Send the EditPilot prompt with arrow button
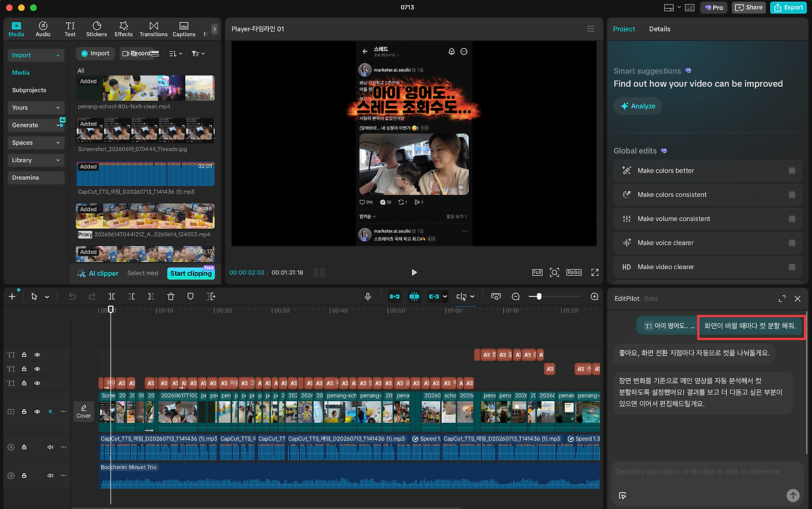The width and height of the screenshot is (812, 509). (792, 496)
